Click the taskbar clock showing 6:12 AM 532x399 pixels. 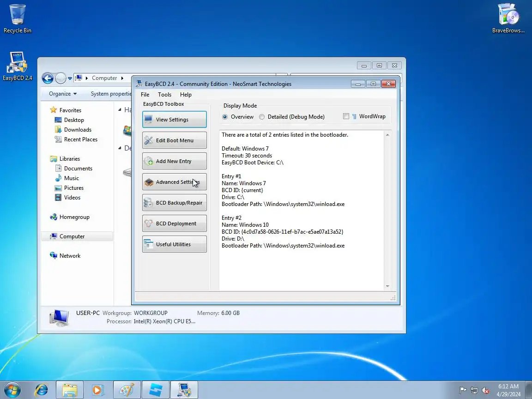[x=508, y=390]
